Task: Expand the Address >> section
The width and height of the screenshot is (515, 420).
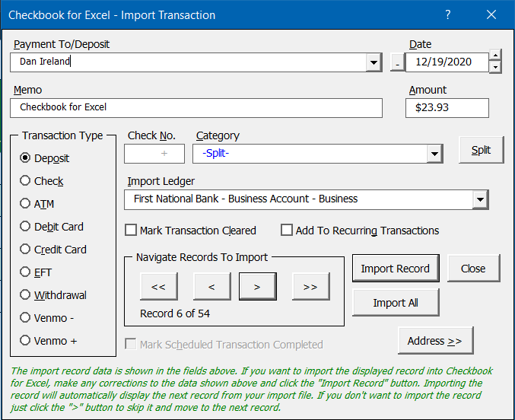Action: [436, 340]
